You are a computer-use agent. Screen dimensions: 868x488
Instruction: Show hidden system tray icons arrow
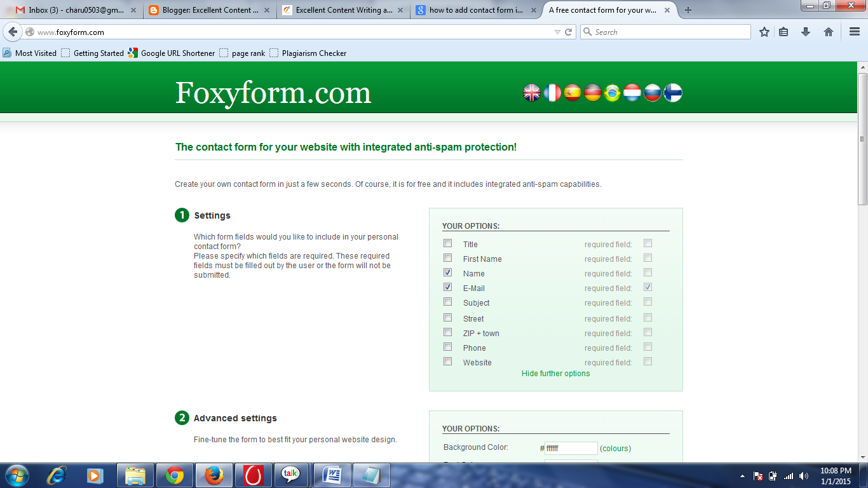click(x=742, y=476)
